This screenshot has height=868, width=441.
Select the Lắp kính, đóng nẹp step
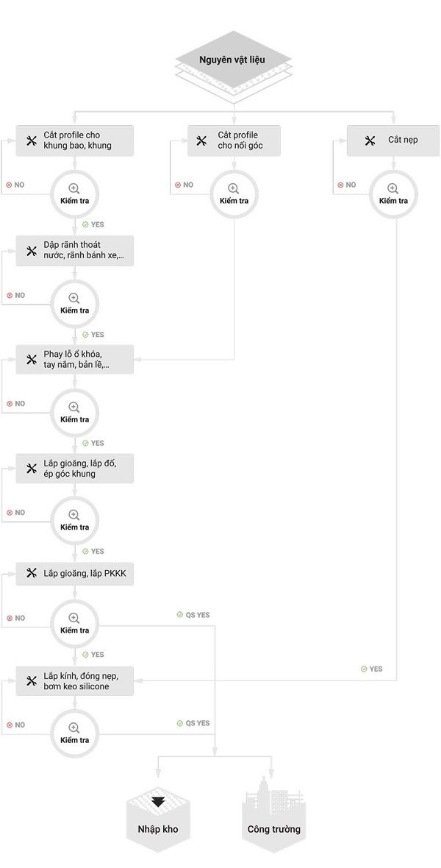coord(75,681)
